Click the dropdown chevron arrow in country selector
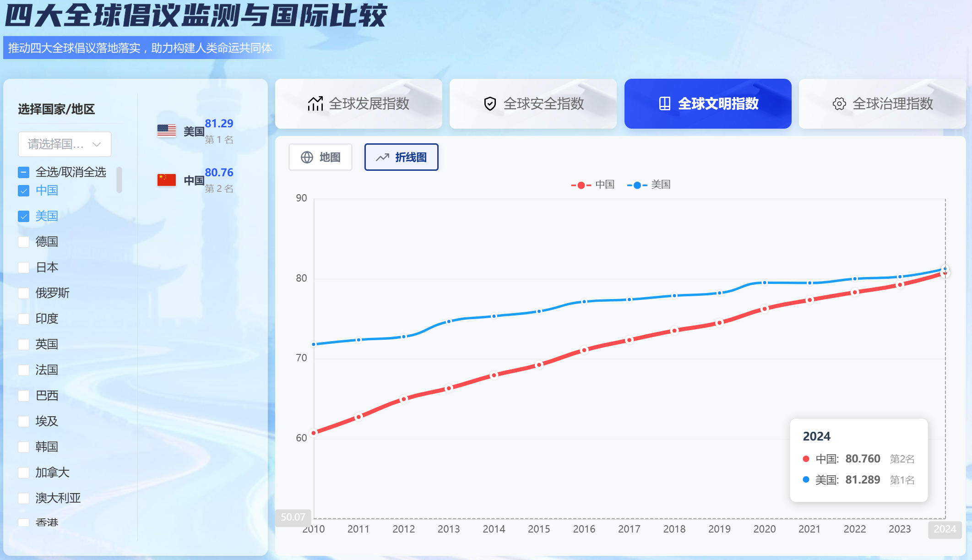Viewport: 972px width, 560px height. coord(97,144)
